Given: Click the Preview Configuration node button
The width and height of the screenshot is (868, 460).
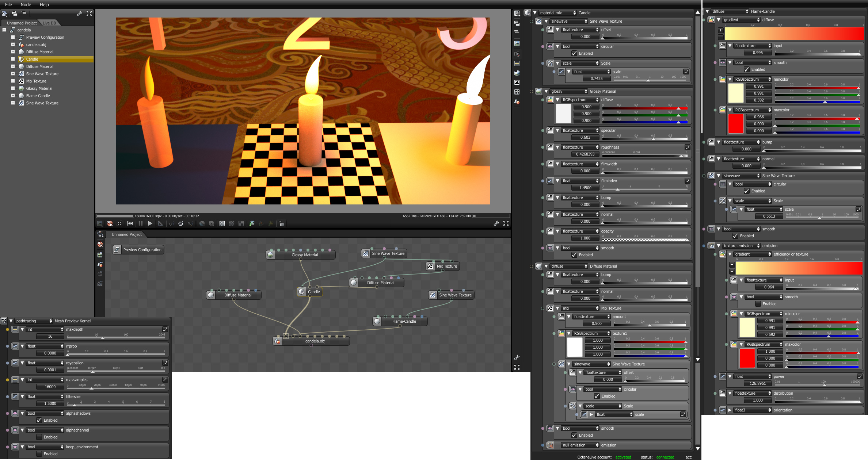Looking at the screenshot, I should [138, 250].
